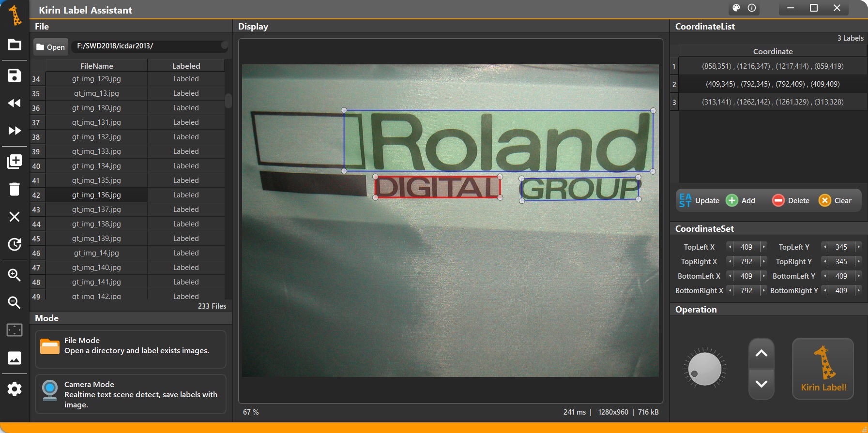The height and width of the screenshot is (433, 868).
Task: Click the Labeled column header
Action: pos(186,66)
